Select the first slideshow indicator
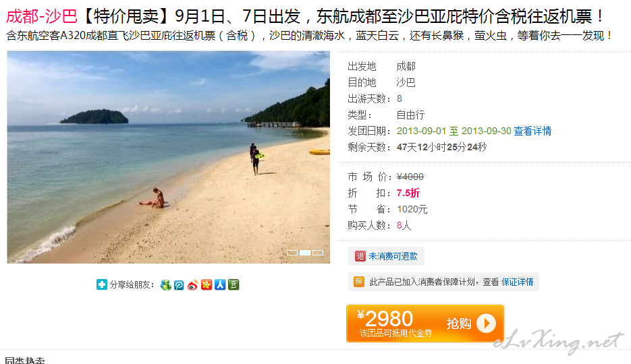Viewport: 631px width, 364px height. [292, 253]
